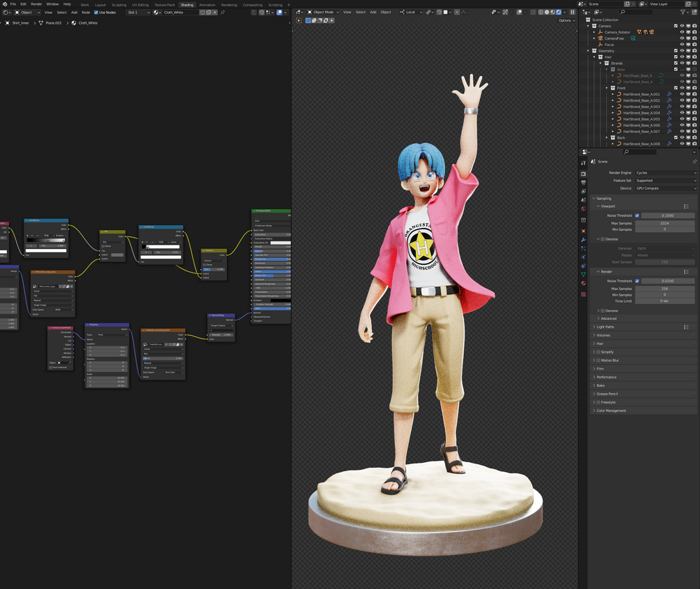The height and width of the screenshot is (589, 700).
Task: Open the Output properties printer icon
Action: (x=584, y=183)
